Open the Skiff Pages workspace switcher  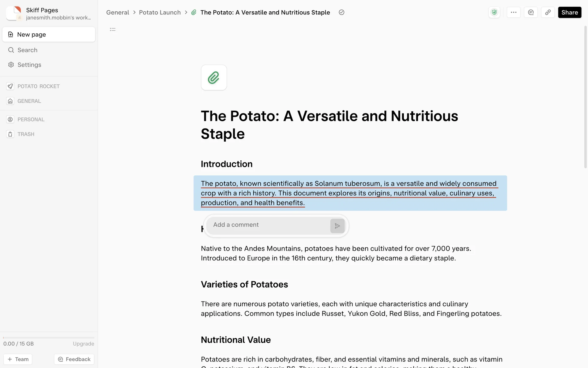(49, 13)
